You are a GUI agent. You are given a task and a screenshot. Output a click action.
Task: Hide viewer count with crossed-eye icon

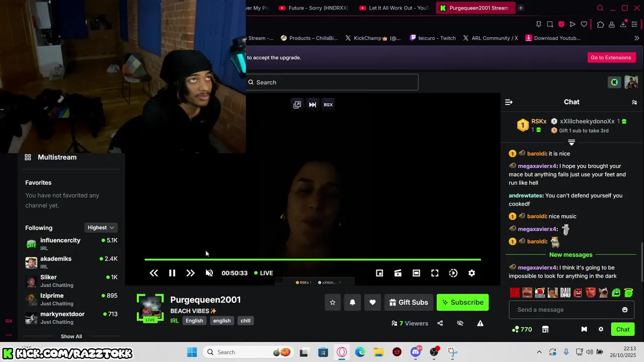coord(460,323)
